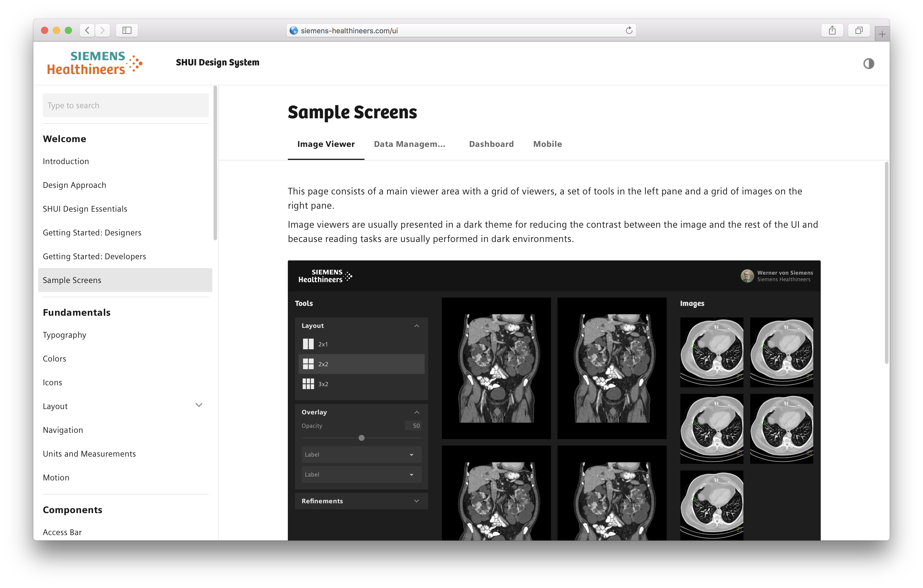Switch to the Data Management tab
Screen dimensions: 923x588
pyautogui.click(x=410, y=143)
